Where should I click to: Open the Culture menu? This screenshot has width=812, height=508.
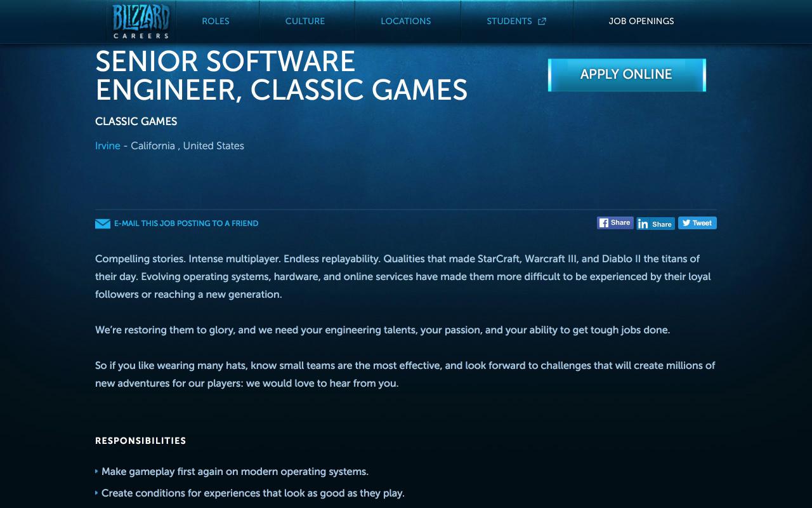pos(305,21)
